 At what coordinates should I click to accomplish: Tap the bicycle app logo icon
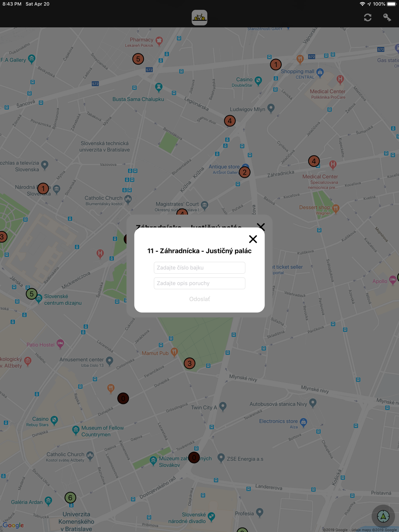pos(199,18)
